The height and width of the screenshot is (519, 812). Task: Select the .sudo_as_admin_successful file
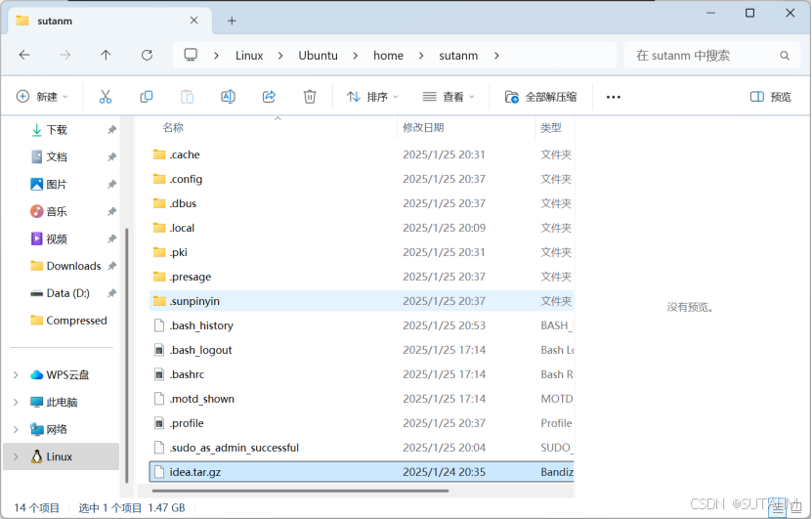(361, 448)
